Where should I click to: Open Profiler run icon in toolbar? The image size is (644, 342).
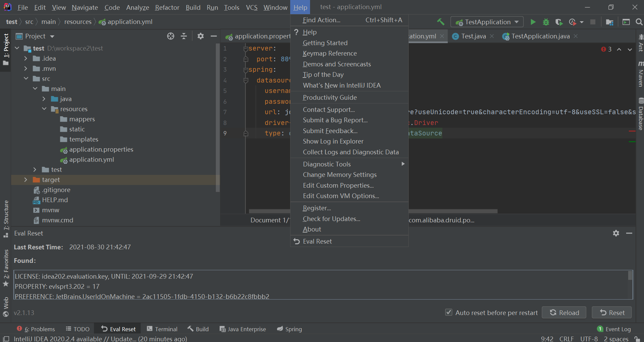(x=573, y=22)
